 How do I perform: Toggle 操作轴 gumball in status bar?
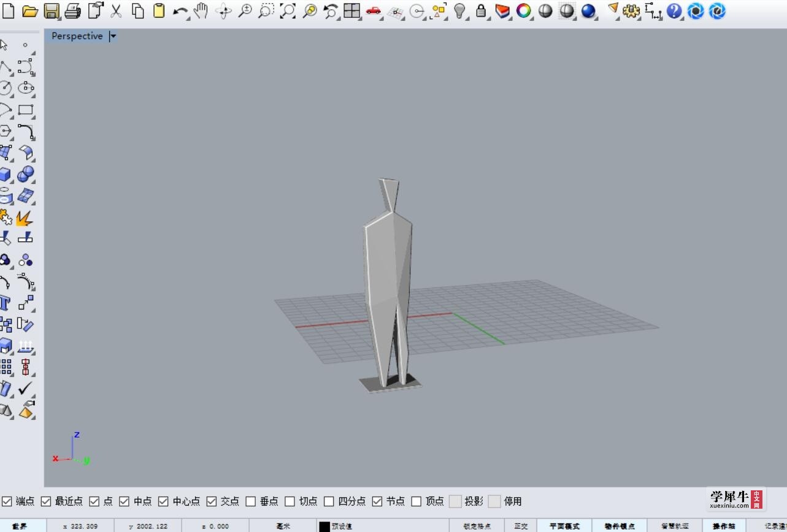point(724,526)
